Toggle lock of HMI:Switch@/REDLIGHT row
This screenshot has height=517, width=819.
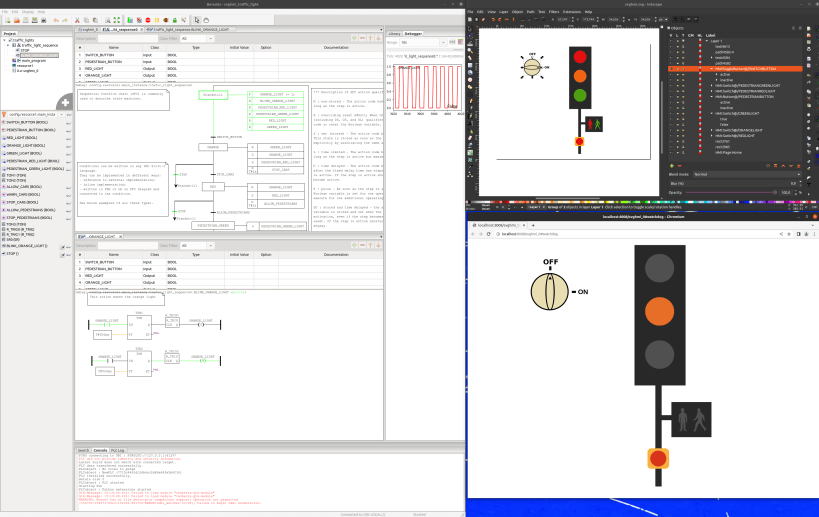click(x=677, y=136)
